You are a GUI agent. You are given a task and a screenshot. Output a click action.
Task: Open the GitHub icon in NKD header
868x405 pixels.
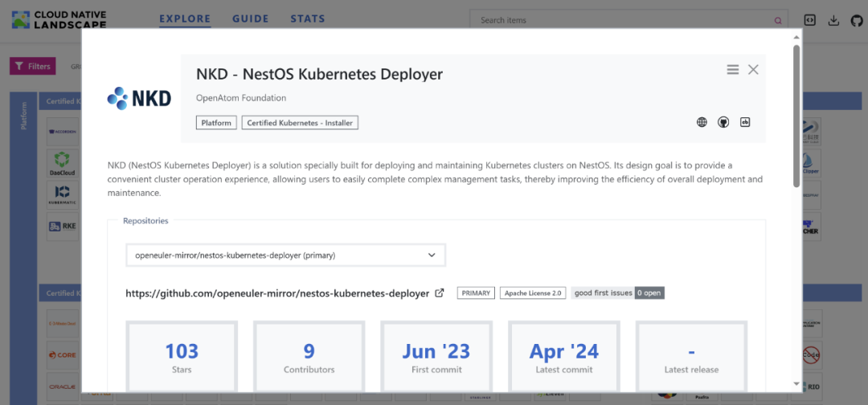click(723, 122)
